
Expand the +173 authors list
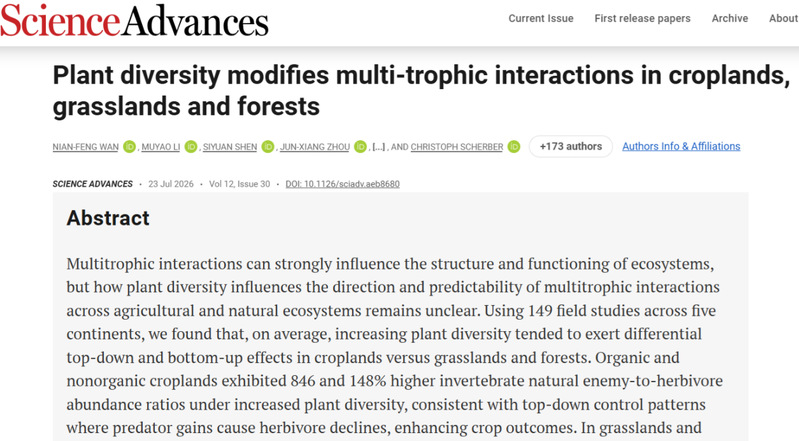(571, 146)
